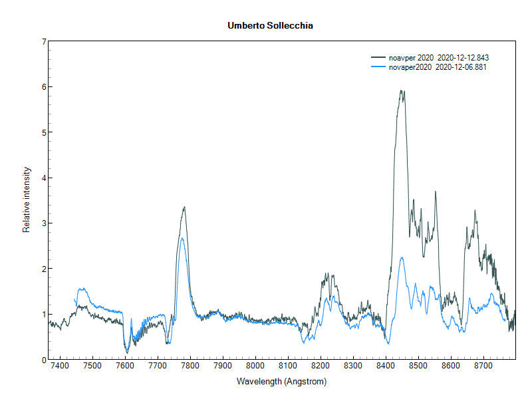The width and height of the screenshot is (532, 403).
Task: Click x-axis tick label 8200
Action: point(321,366)
